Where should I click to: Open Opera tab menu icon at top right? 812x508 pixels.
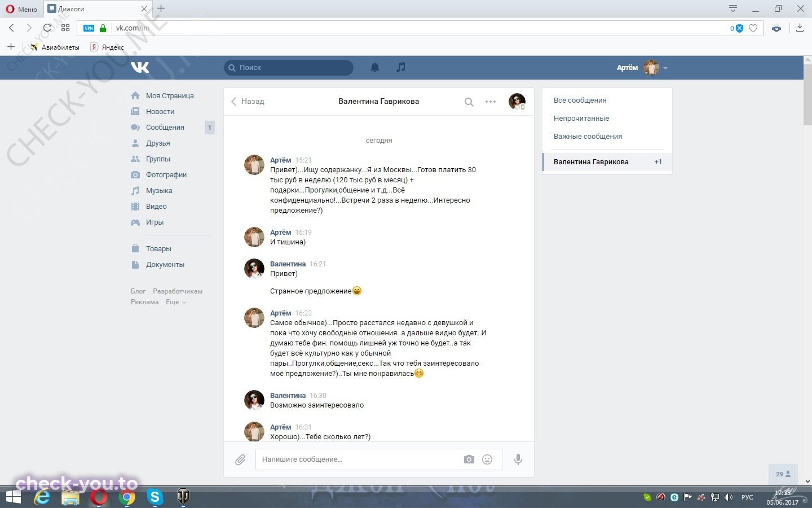(733, 8)
